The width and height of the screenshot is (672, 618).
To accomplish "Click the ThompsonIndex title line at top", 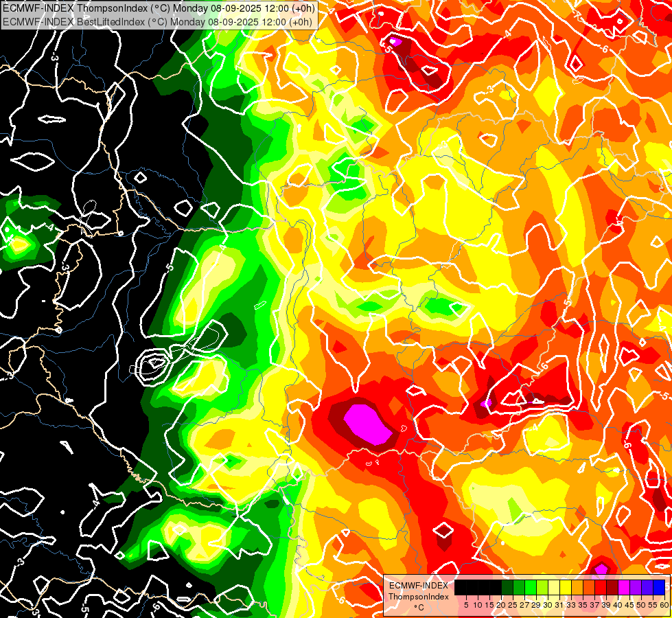I will (x=159, y=8).
